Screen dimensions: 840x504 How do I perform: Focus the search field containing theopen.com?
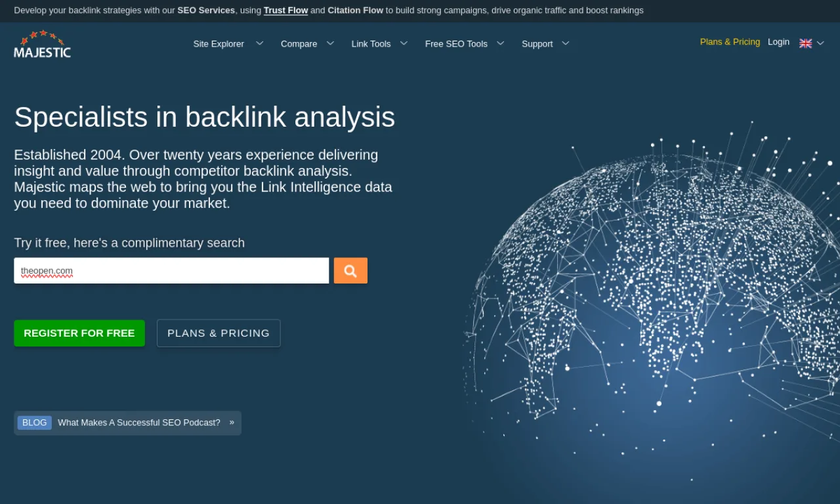(171, 270)
